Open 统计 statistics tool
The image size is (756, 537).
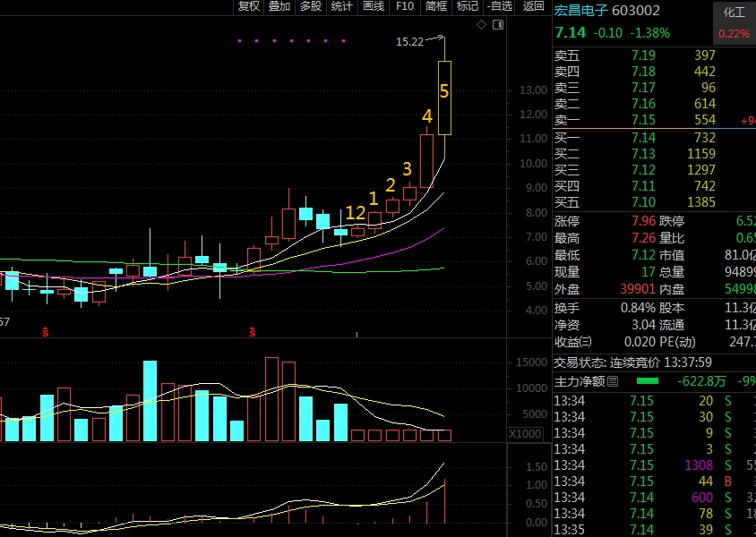pos(342,6)
